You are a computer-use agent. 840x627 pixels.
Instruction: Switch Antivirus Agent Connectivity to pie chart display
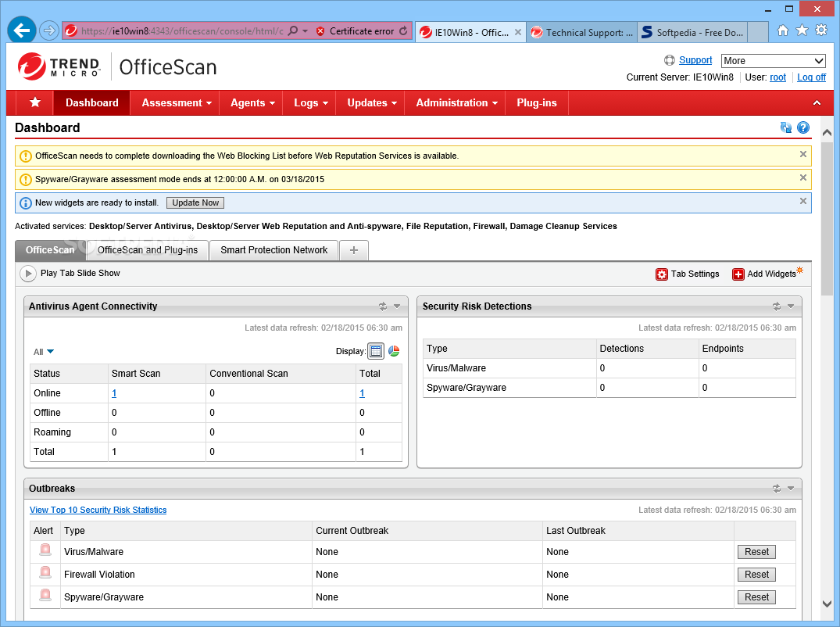tap(394, 351)
